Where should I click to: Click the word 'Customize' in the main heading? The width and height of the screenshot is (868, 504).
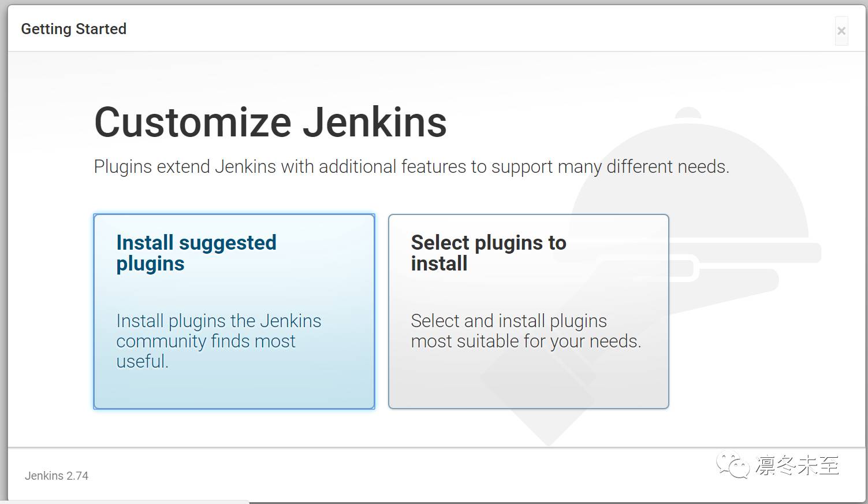pos(193,122)
